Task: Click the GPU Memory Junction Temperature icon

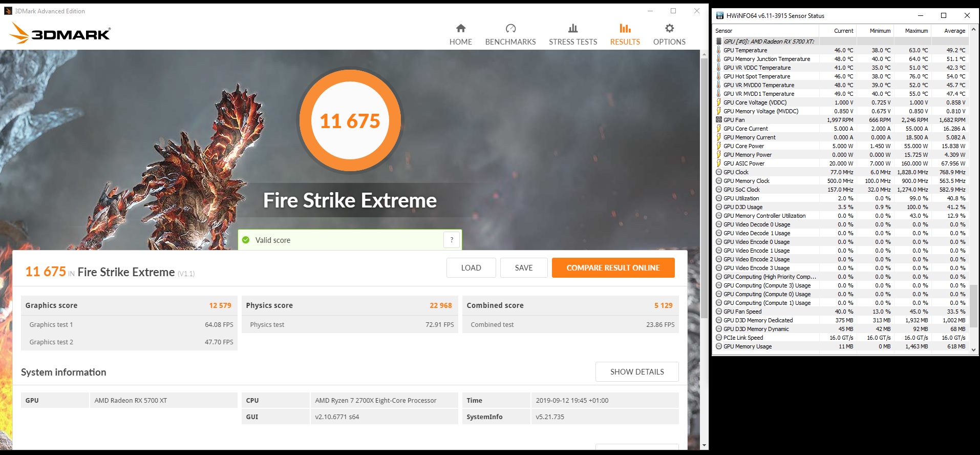Action: tap(718, 59)
